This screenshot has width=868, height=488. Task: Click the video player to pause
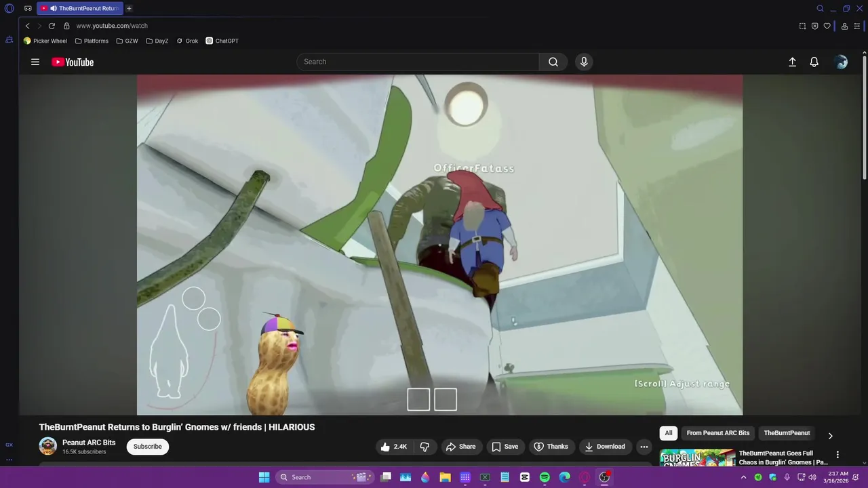pyautogui.click(x=439, y=245)
